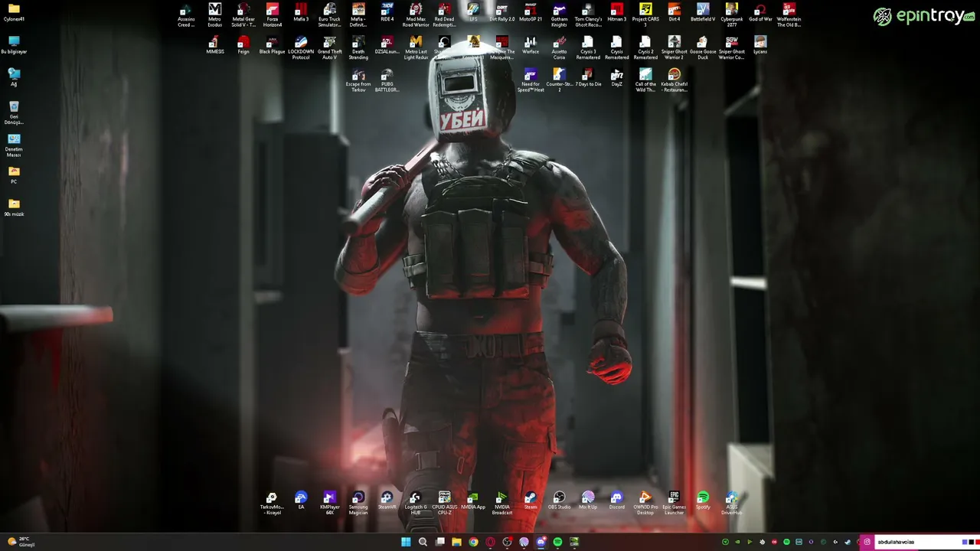Click the Assetto Corsa desktop icon
The image size is (980, 551).
click(560, 47)
